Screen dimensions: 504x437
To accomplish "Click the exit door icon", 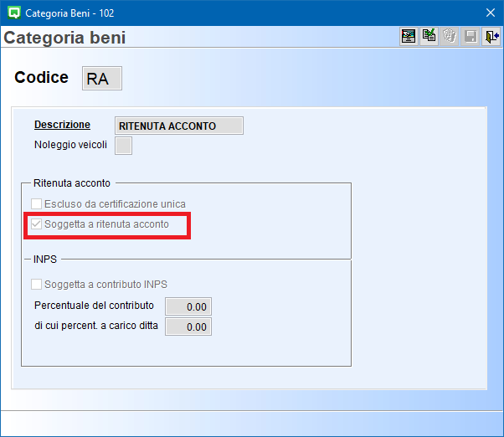I will pyautogui.click(x=491, y=37).
